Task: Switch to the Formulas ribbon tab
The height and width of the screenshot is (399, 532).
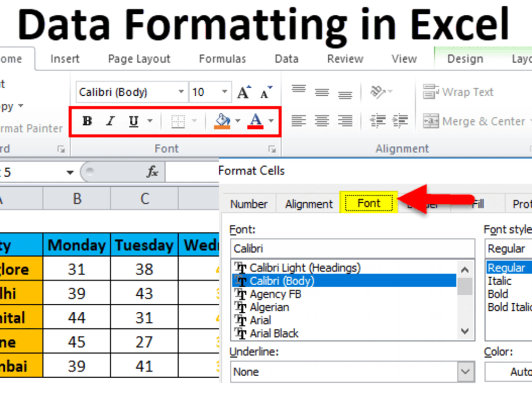Action: pyautogui.click(x=222, y=59)
